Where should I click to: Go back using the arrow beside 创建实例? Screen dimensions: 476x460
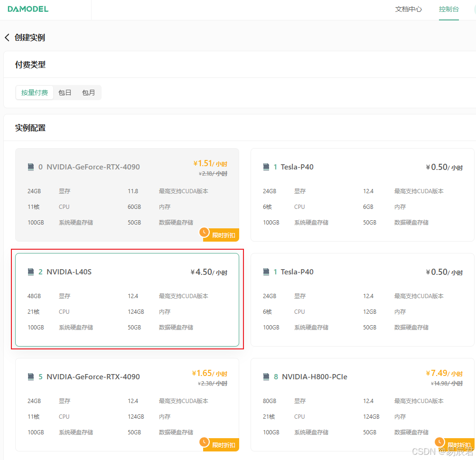[x=7, y=38]
